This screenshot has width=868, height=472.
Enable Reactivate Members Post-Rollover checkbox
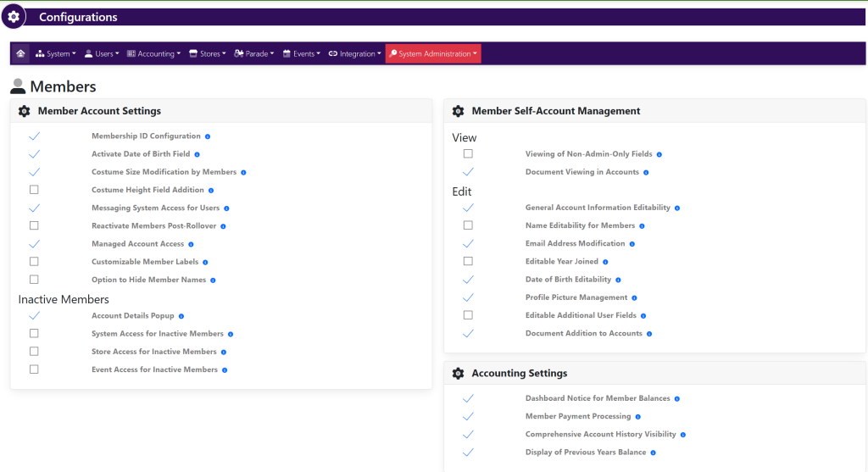(x=34, y=226)
